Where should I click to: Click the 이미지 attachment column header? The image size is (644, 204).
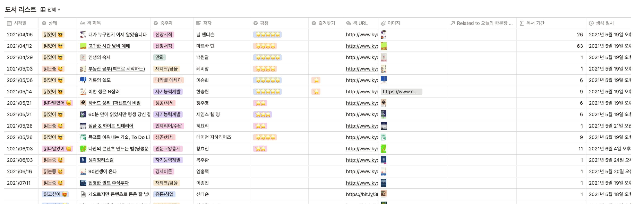[393, 23]
